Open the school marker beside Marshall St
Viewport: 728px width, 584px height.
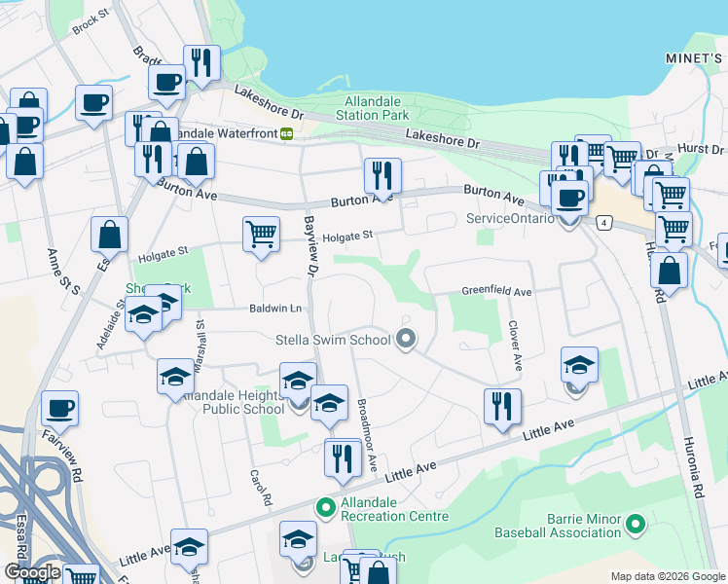[x=175, y=378]
